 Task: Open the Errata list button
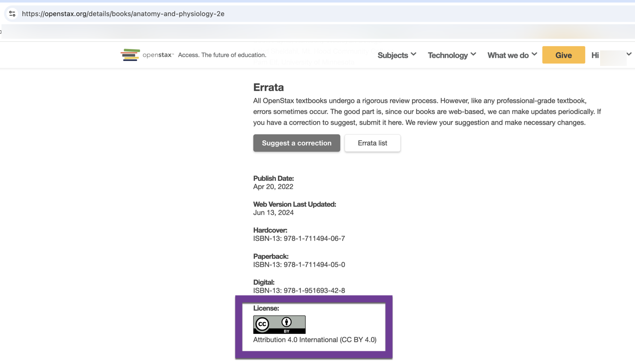[372, 143]
